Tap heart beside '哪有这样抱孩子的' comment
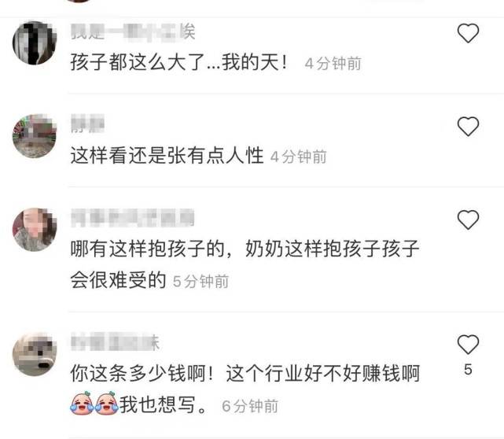 pos(468,219)
